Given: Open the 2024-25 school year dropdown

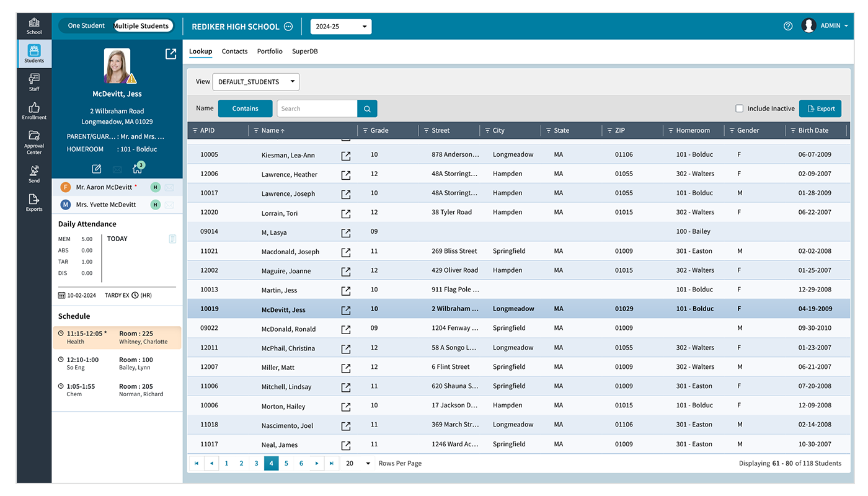Looking at the screenshot, I should click(x=340, y=27).
